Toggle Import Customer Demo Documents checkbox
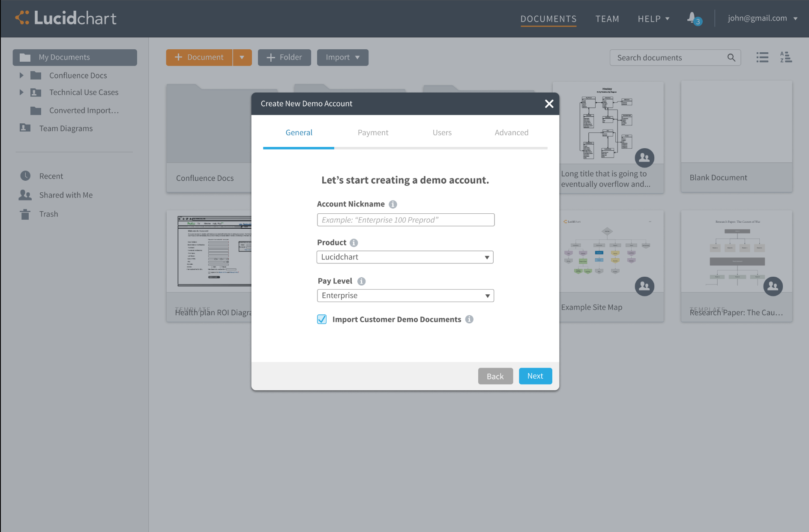Image resolution: width=809 pixels, height=532 pixels. [x=322, y=319]
